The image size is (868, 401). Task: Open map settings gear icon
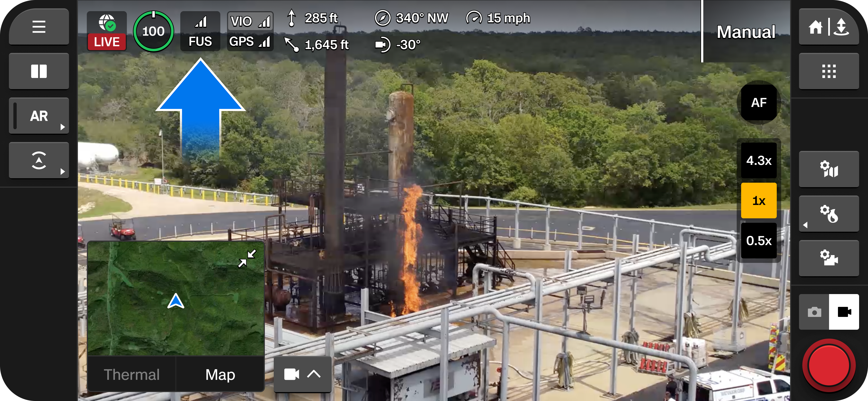point(828,169)
